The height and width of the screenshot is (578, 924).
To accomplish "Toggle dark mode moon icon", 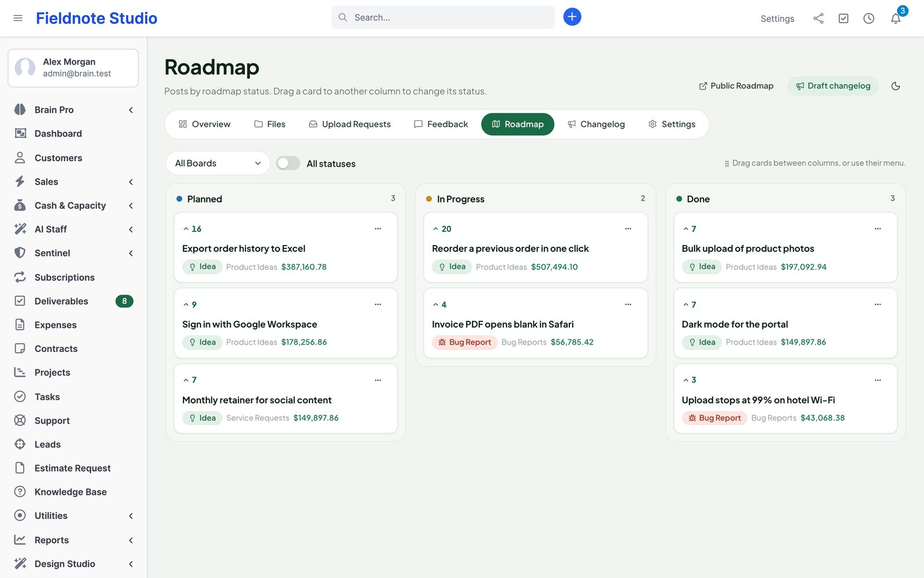I will pos(896,86).
